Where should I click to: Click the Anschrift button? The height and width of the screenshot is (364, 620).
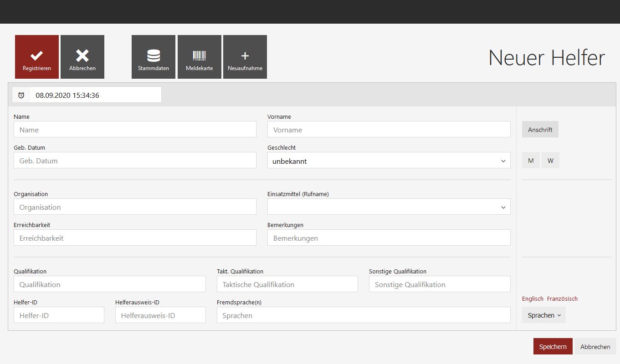[x=540, y=130]
